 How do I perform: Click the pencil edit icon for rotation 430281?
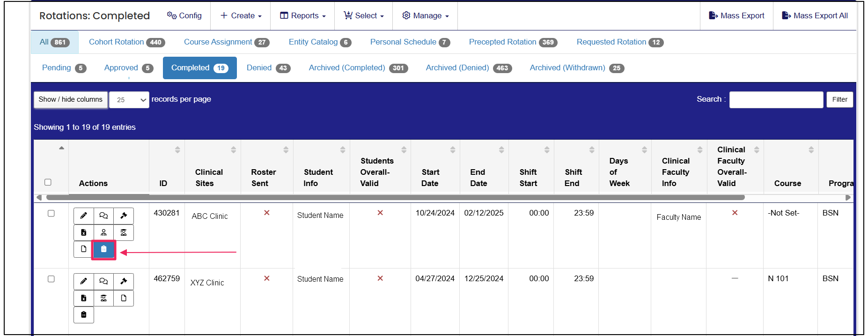coord(84,216)
